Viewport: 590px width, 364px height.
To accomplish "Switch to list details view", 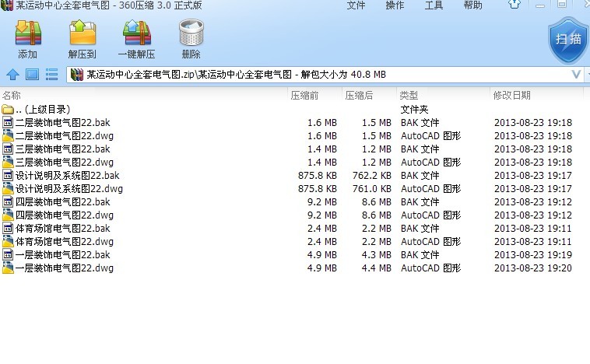I will (x=51, y=75).
